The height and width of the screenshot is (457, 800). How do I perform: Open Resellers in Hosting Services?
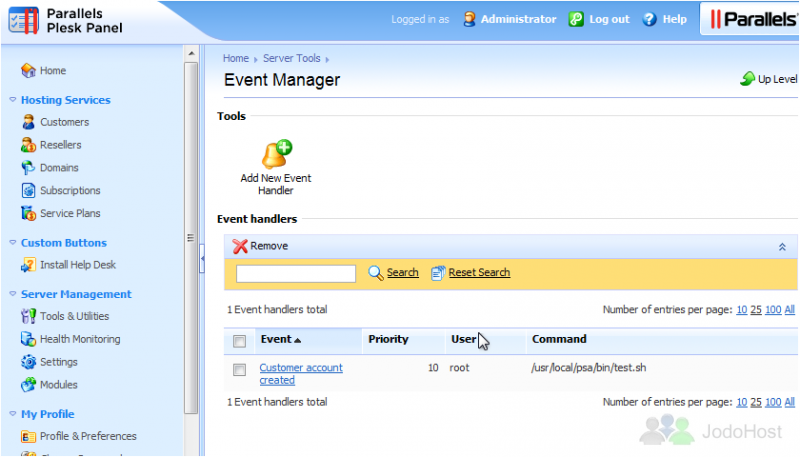(60, 145)
